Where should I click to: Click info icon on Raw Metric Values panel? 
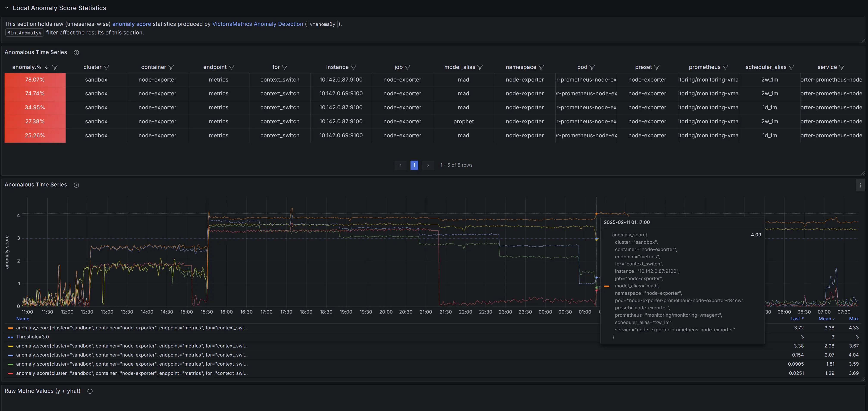point(90,391)
